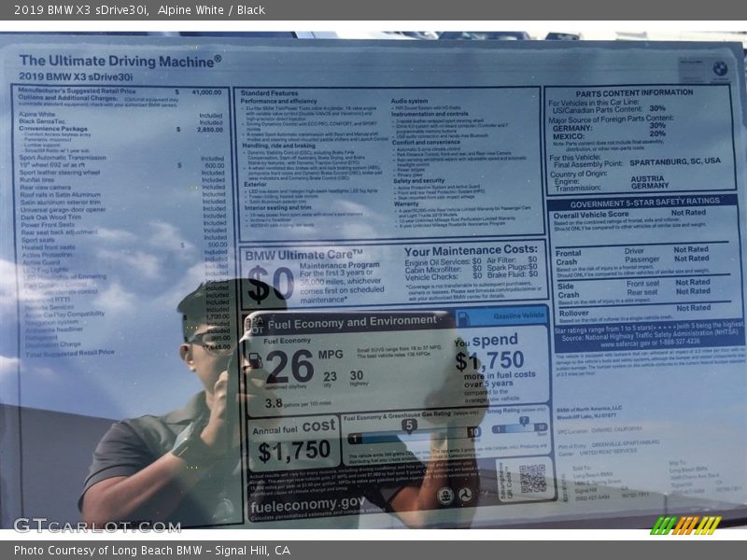Click the 'Audio system' subheading
The image size is (747, 560).
coord(409,101)
